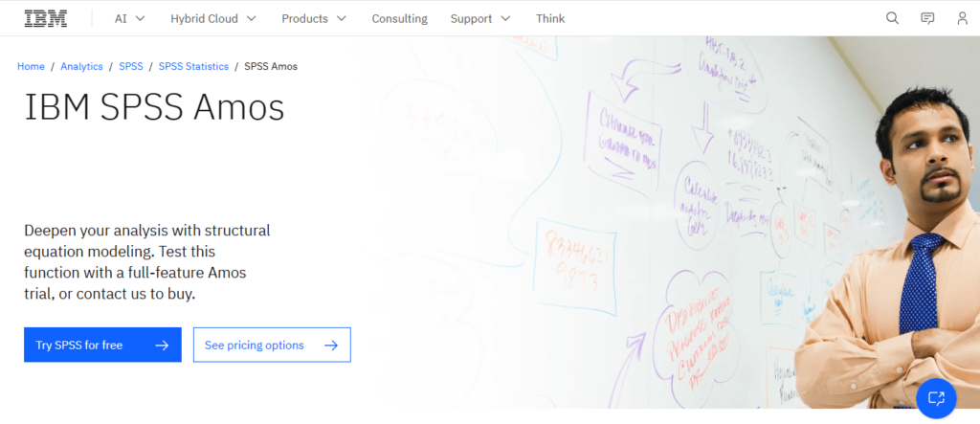Expand the Support dropdown menu
The height and width of the screenshot is (424, 980).
480,18
